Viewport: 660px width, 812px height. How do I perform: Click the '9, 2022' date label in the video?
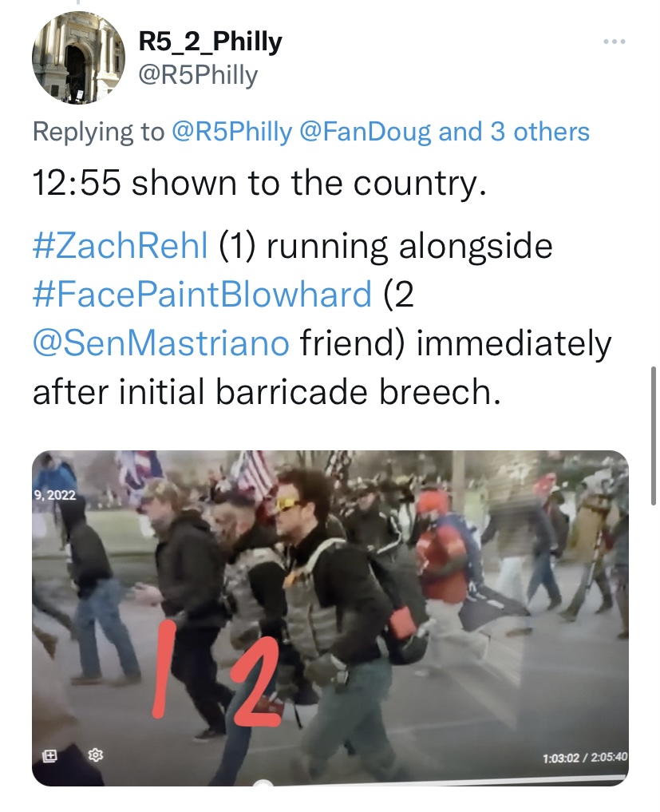[55, 496]
